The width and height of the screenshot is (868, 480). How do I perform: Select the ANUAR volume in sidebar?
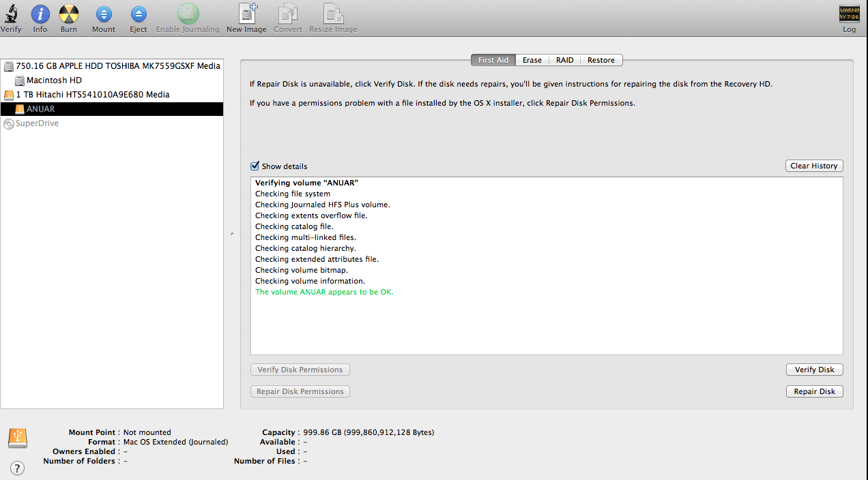coord(112,109)
